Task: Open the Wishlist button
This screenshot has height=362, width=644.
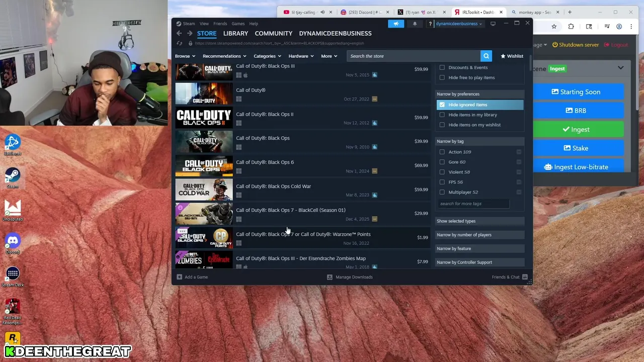Action: click(x=512, y=56)
